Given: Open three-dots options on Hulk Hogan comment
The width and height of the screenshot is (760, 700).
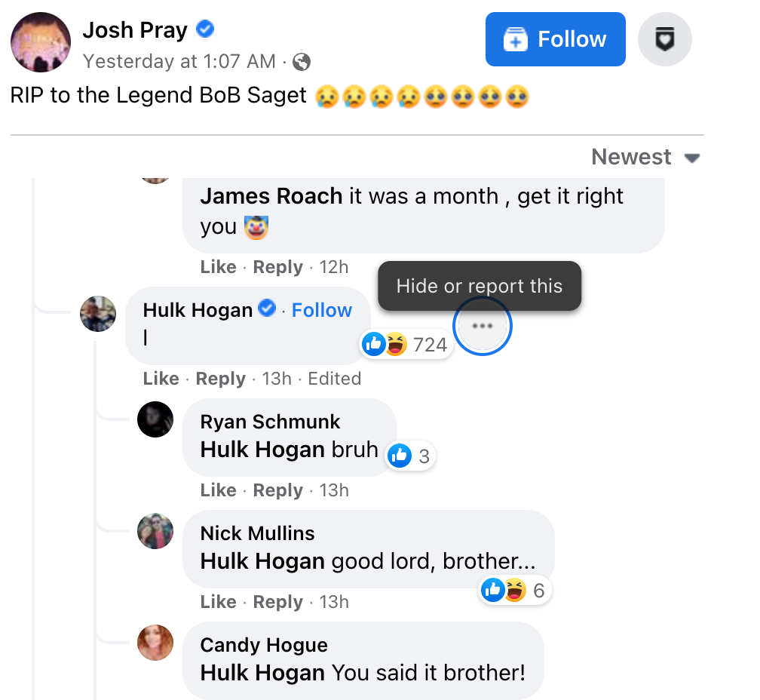Looking at the screenshot, I should click(x=482, y=327).
